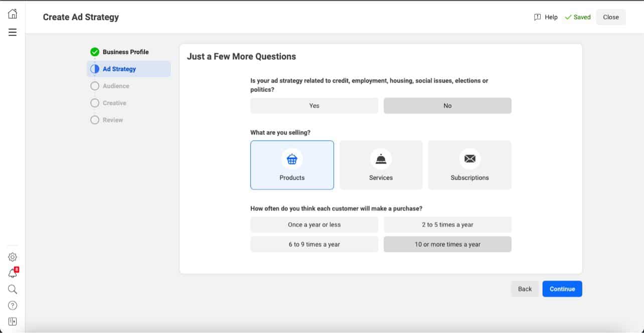Viewport: 644px width, 333px height.
Task: Choose No for special ad category
Action: pos(447,106)
